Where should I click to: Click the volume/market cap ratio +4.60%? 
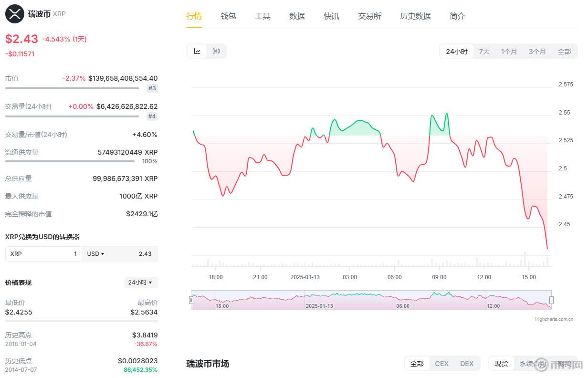coord(145,135)
